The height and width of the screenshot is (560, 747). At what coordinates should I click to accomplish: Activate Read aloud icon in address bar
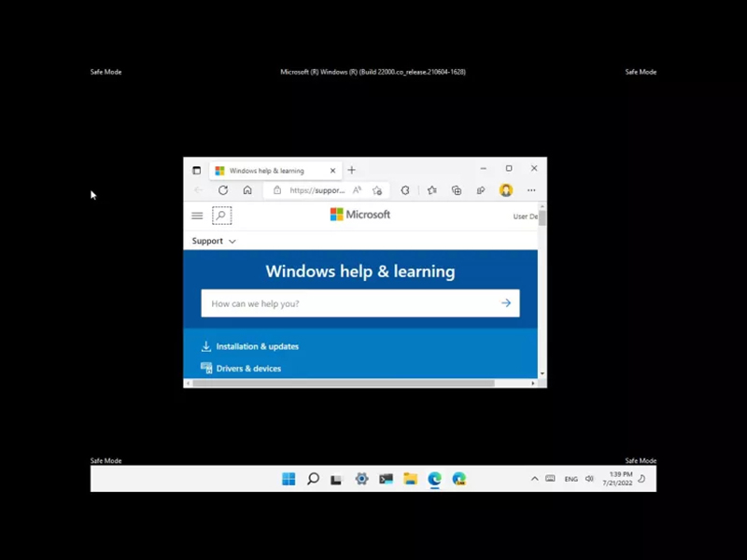(357, 190)
